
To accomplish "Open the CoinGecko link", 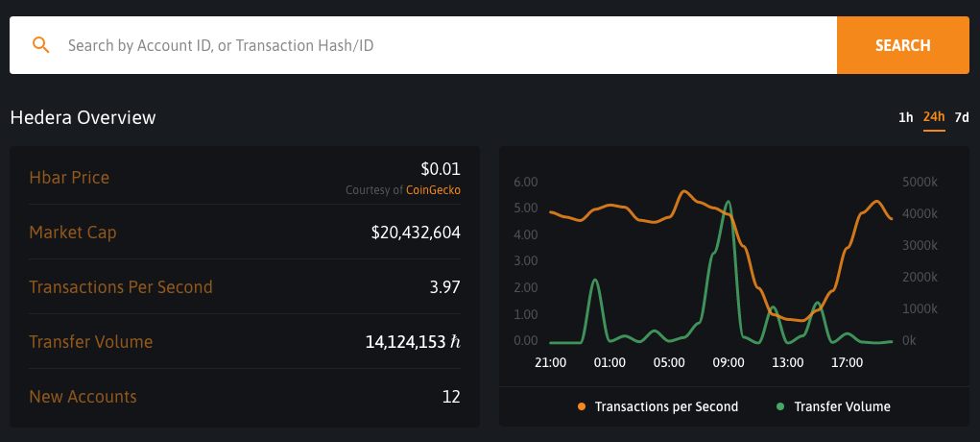I will (x=433, y=190).
